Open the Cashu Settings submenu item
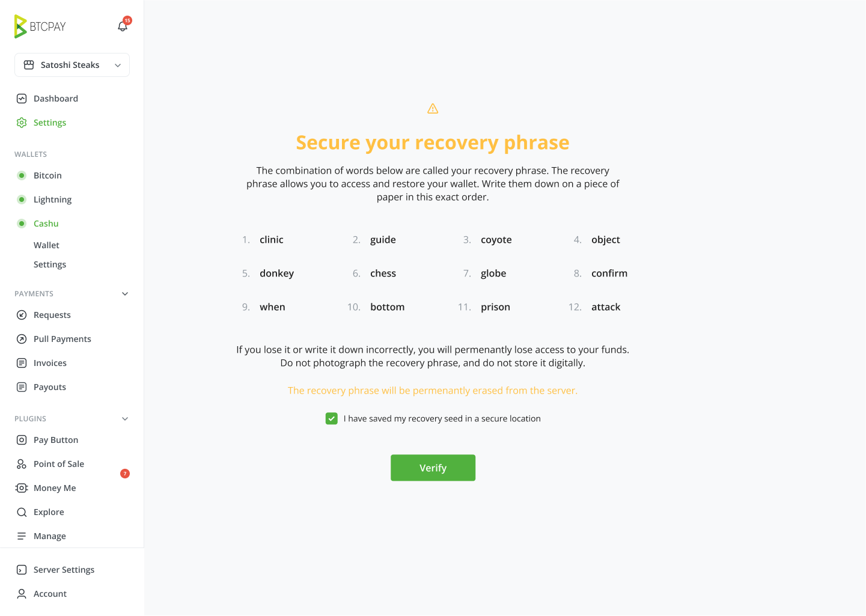The width and height of the screenshot is (866, 616). (50, 264)
